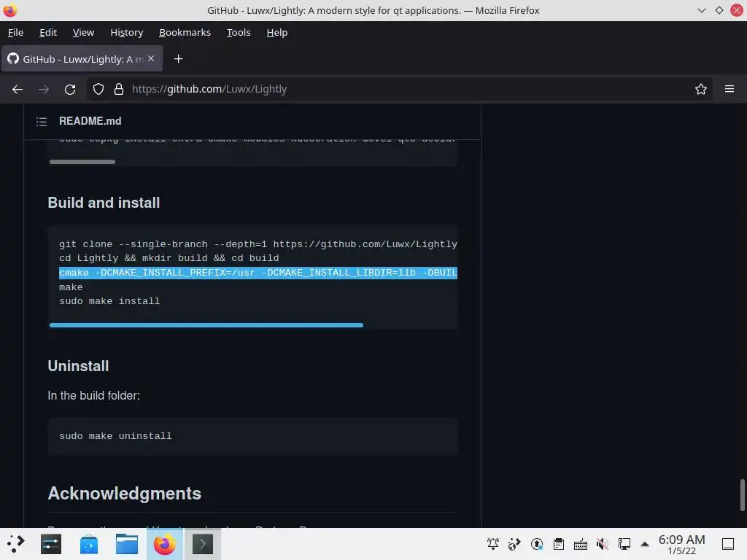Open clipboard tray icon

(559, 544)
